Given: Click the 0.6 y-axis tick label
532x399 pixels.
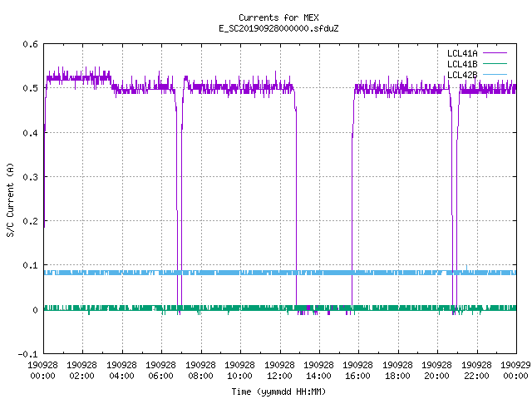Looking at the screenshot, I should pyautogui.click(x=30, y=44).
